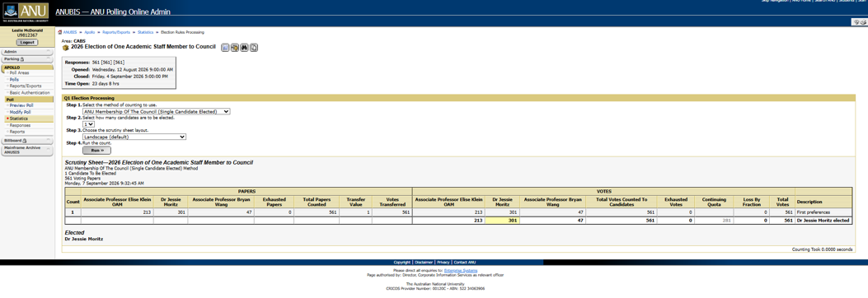Click the copy pages icon beside the election title
868x298 pixels.
click(254, 48)
